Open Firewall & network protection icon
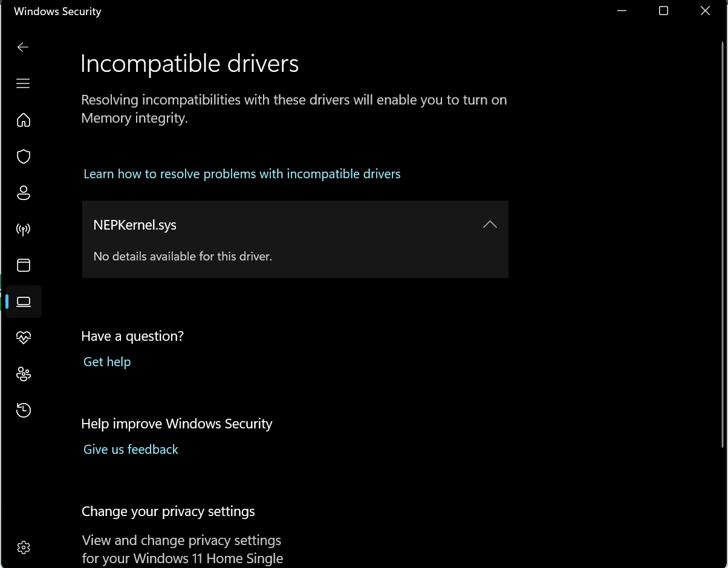The width and height of the screenshot is (728, 568). [x=24, y=229]
